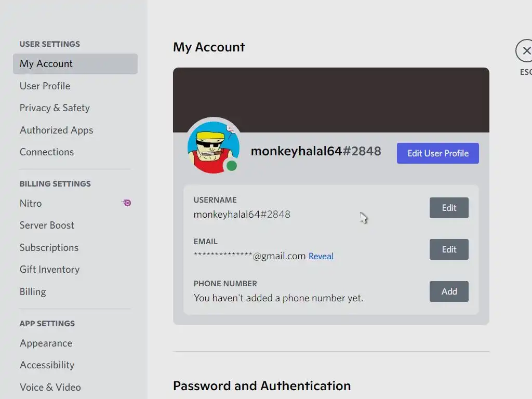Click the BILLING SETTINGS section label
This screenshot has width=532, height=399.
point(55,184)
